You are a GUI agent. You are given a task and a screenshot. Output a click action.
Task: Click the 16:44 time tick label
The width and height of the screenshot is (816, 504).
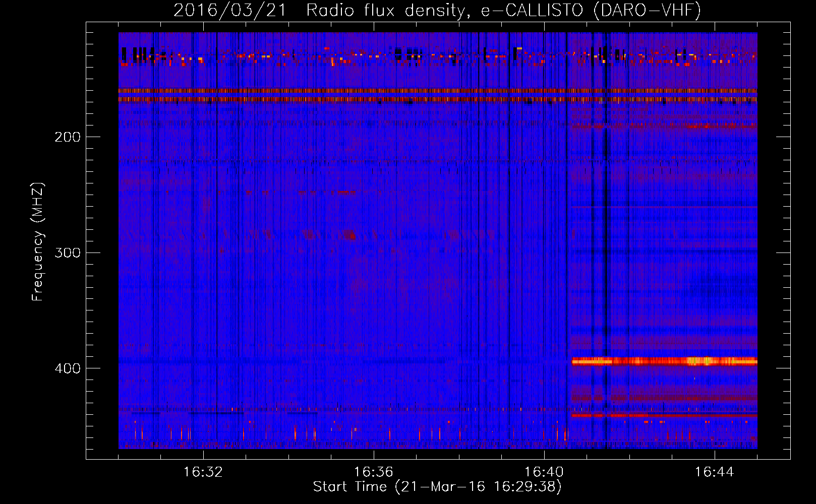pos(715,472)
